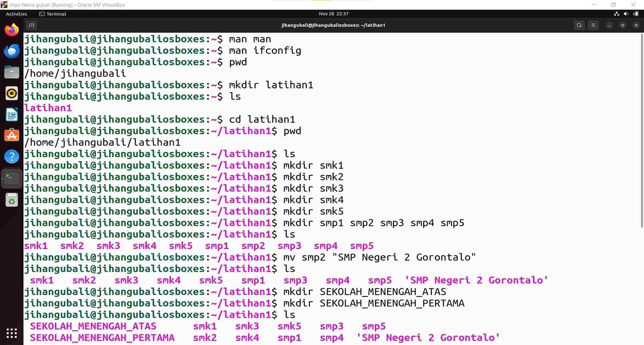
Task: Close the terminal window
Action: 636,25
